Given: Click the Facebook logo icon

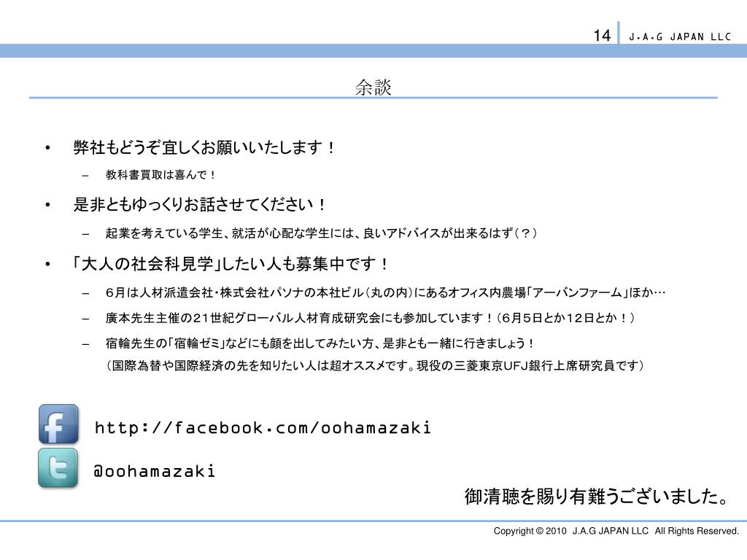Looking at the screenshot, I should click(x=58, y=424).
